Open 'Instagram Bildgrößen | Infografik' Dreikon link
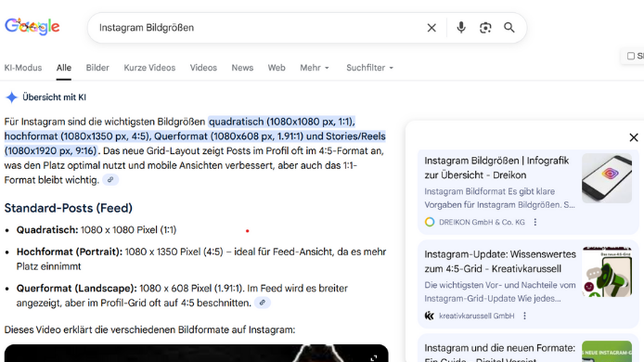This screenshot has width=644, height=362. [496, 168]
